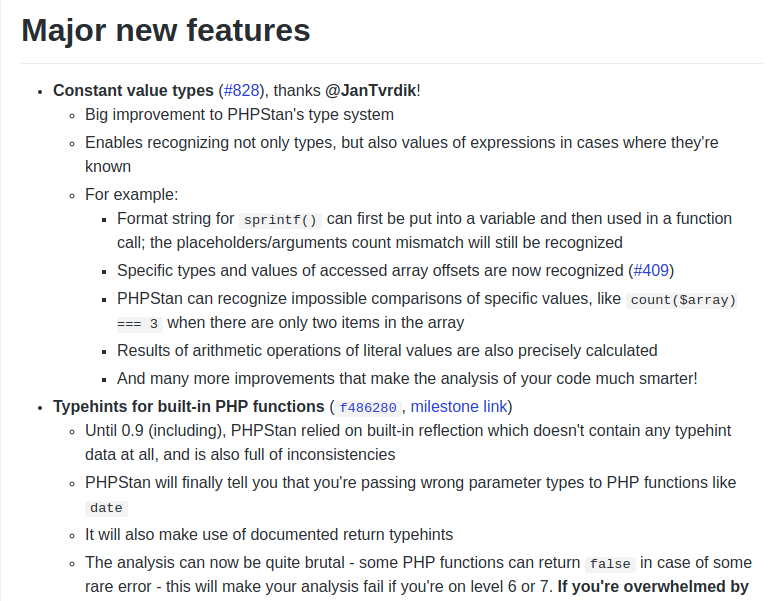This screenshot has width=783, height=601.
Task: Click the false inline code
Action: tap(610, 564)
